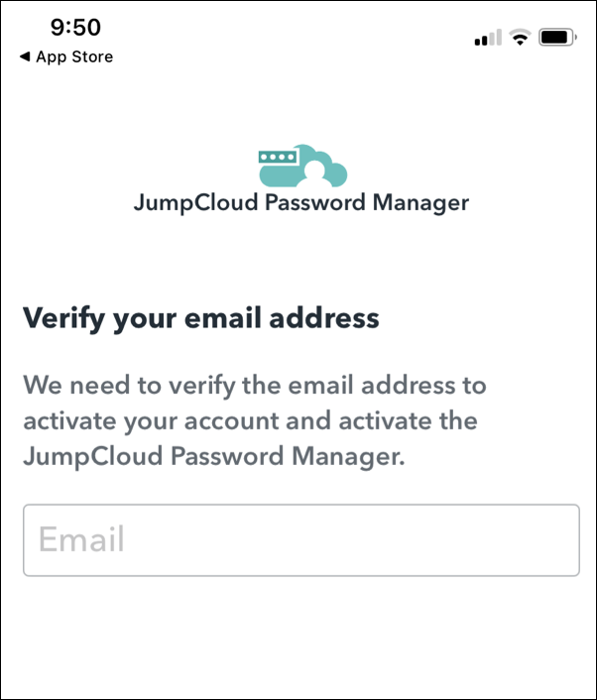Screen dimensions: 597x700
Task: Click the password dots box in logo
Action: coord(279,157)
